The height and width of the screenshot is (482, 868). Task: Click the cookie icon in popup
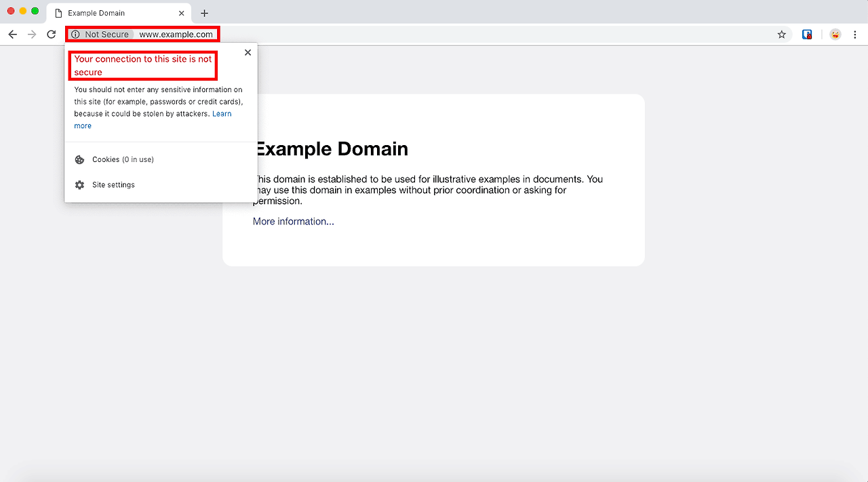[79, 160]
